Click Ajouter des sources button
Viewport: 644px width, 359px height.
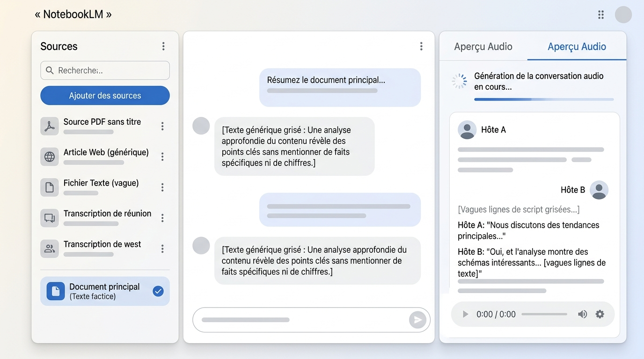(x=105, y=95)
